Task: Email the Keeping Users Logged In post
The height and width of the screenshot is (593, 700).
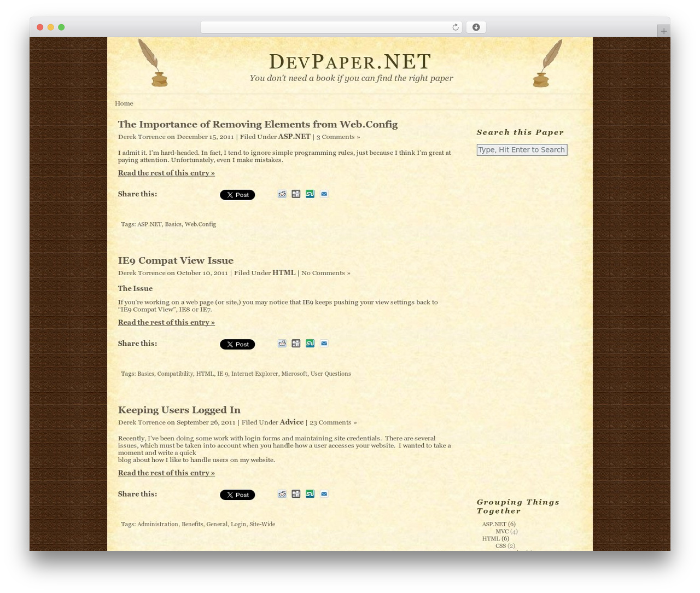Action: 324,493
